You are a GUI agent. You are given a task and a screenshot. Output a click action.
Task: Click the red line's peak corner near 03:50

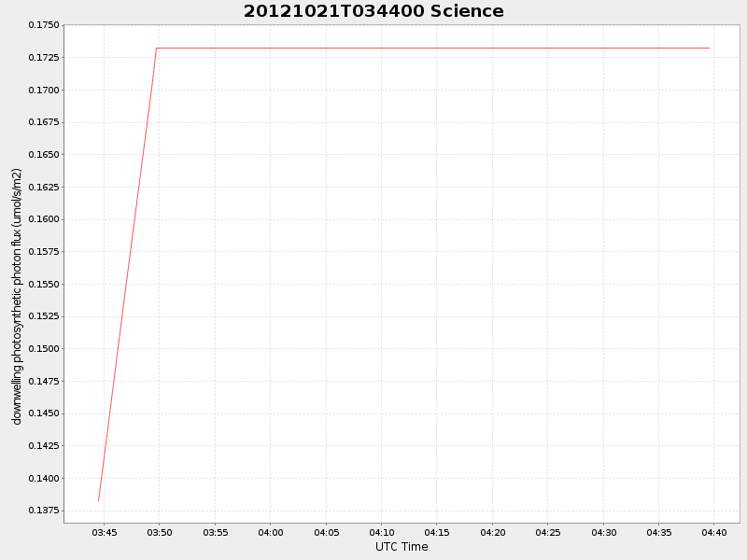[x=156, y=49]
